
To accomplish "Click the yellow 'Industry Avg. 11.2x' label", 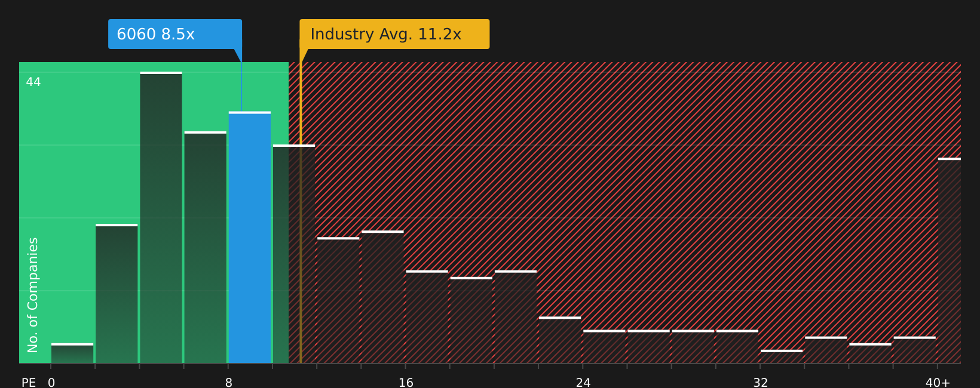I will click(394, 34).
